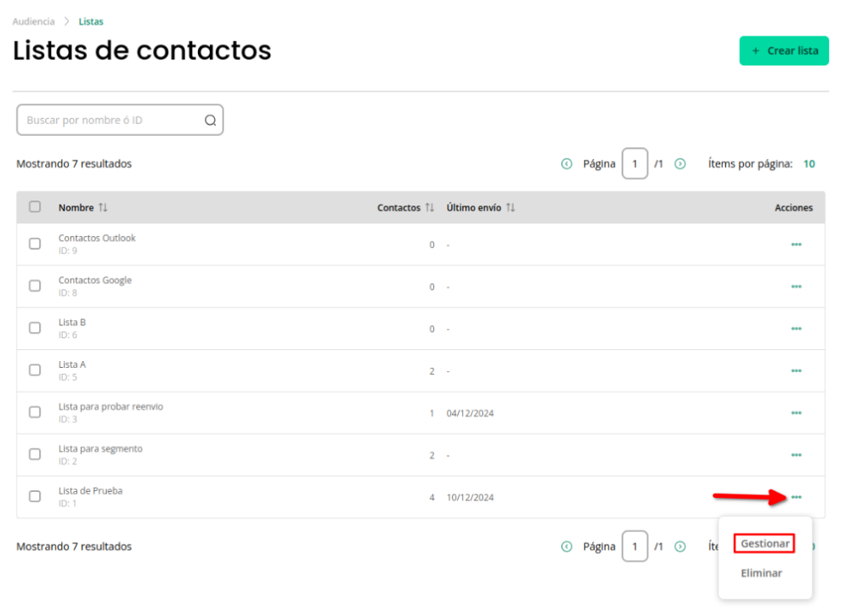This screenshot has height=616, width=857.
Task: Go to Audiencia breadcrumb link
Action: (x=33, y=21)
